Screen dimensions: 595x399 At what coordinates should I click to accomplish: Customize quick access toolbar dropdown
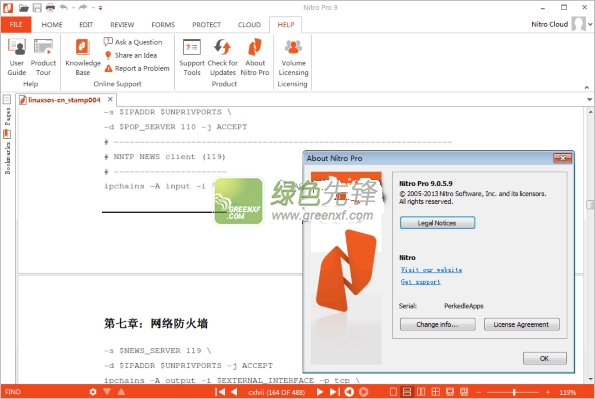pyautogui.click(x=101, y=8)
